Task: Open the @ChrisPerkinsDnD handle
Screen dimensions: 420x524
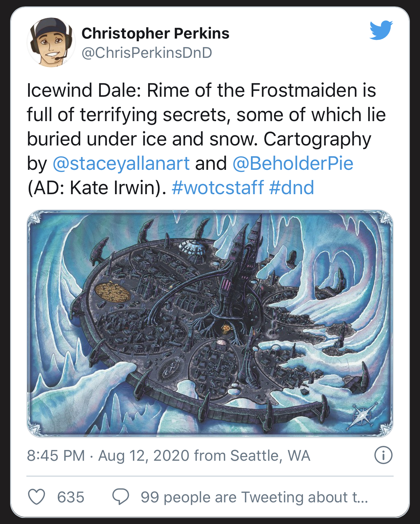Action: pyautogui.click(x=147, y=53)
